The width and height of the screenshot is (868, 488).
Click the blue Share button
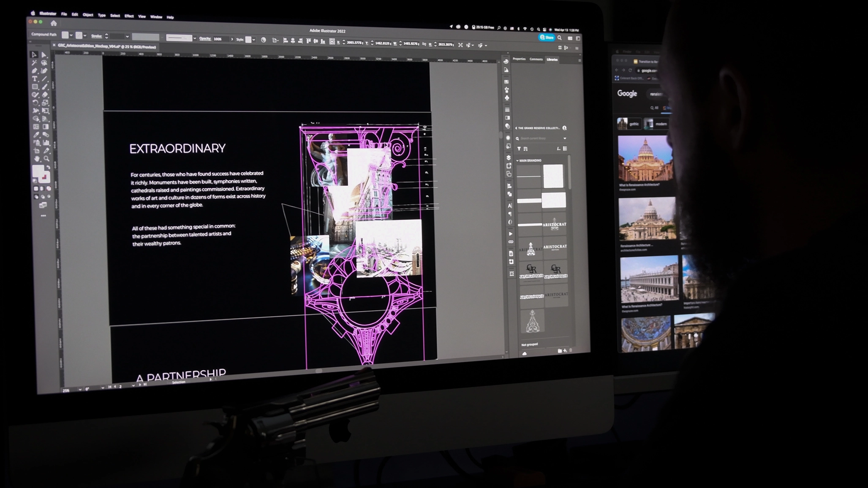[x=547, y=38]
